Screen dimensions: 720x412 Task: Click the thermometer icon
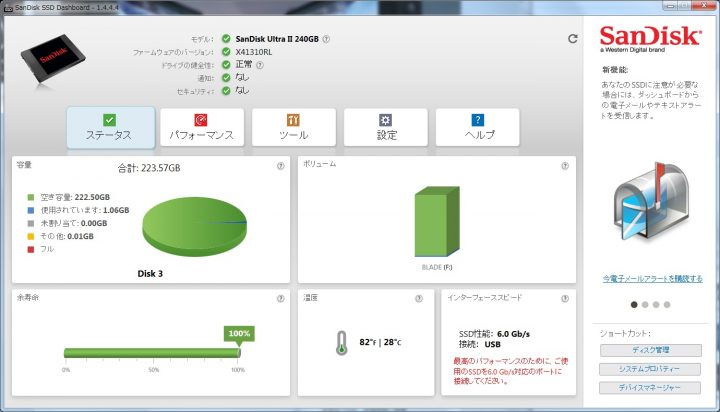(x=341, y=343)
